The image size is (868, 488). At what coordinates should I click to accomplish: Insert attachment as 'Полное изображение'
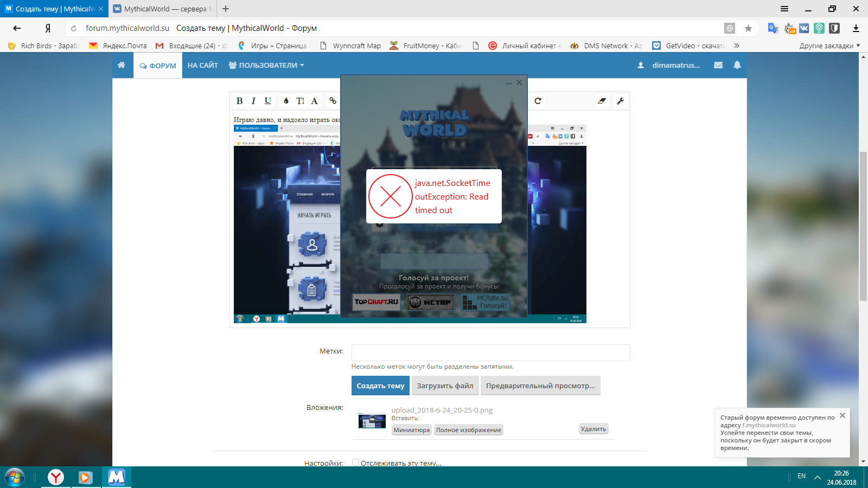(x=469, y=430)
